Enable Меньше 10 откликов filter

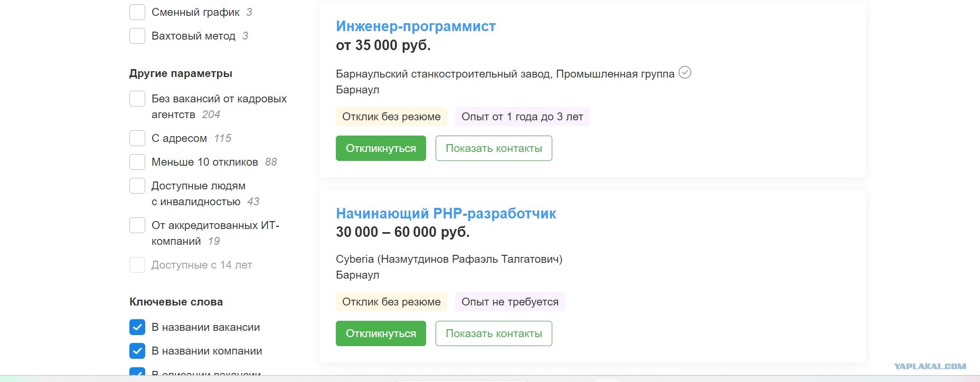tap(137, 162)
